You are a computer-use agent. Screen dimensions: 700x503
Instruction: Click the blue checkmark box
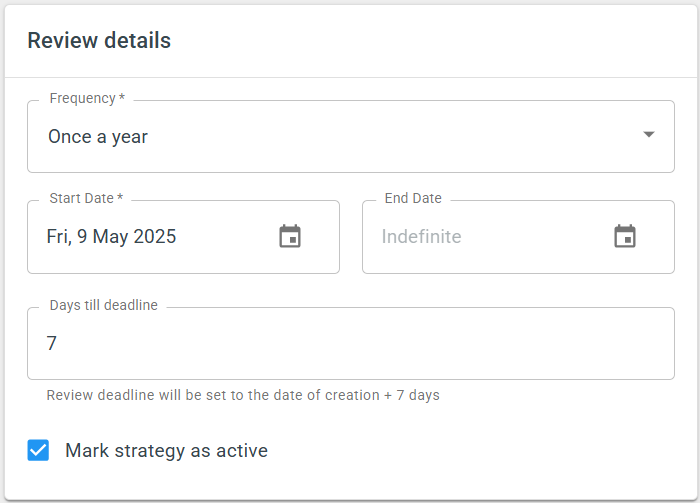[38, 450]
